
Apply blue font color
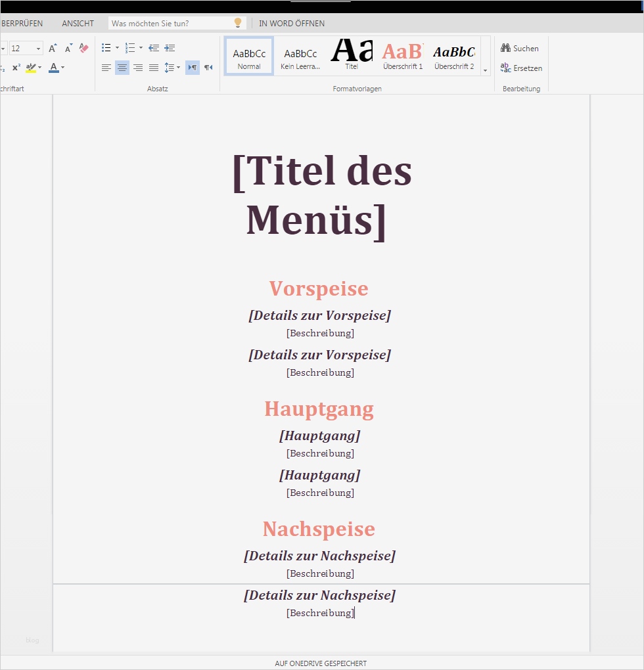(x=54, y=68)
